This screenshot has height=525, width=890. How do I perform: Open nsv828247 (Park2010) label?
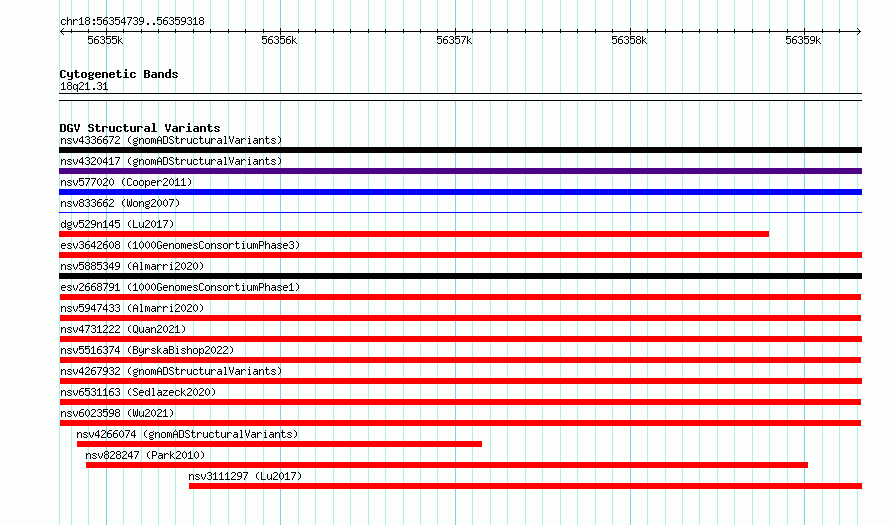(x=145, y=455)
